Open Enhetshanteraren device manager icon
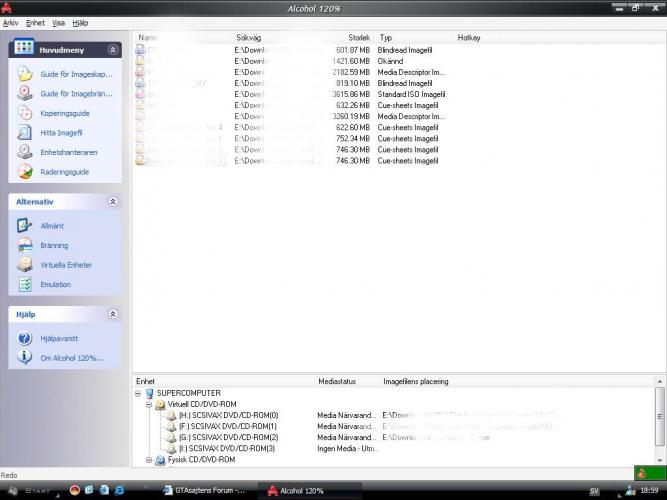The height and width of the screenshot is (500, 667). click(x=25, y=152)
